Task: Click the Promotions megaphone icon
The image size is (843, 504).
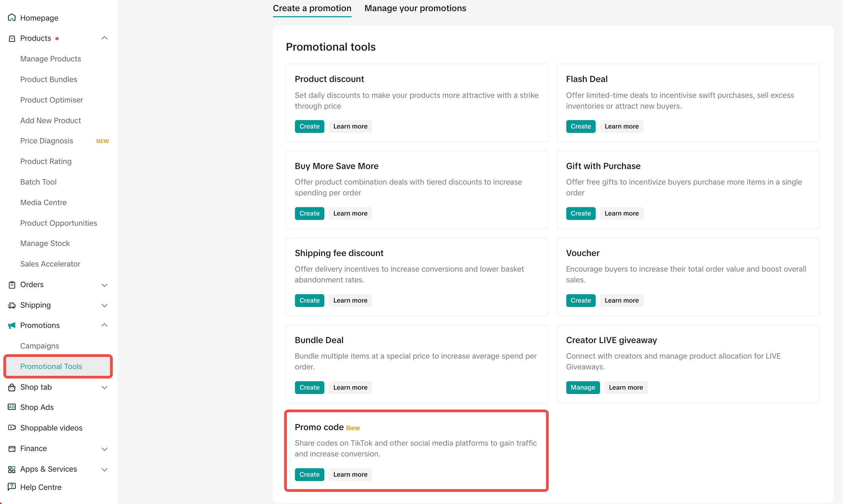Action: [x=12, y=325]
